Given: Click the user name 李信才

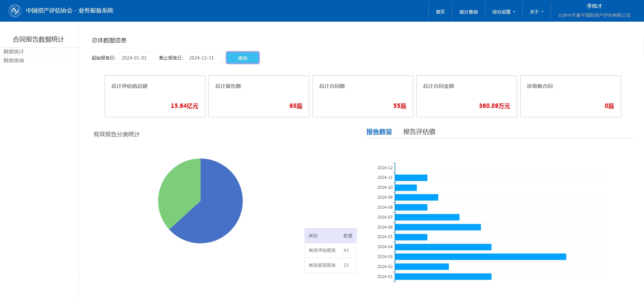Looking at the screenshot, I should pyautogui.click(x=594, y=6).
